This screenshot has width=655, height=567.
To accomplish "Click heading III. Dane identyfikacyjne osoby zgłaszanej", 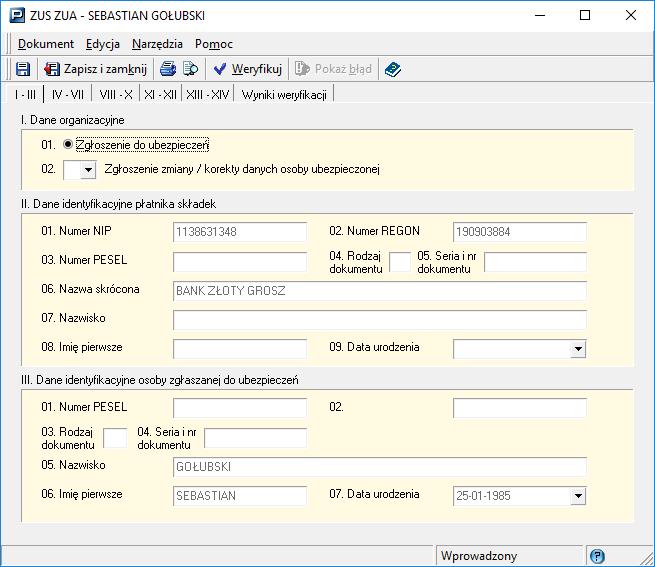I will (160, 380).
